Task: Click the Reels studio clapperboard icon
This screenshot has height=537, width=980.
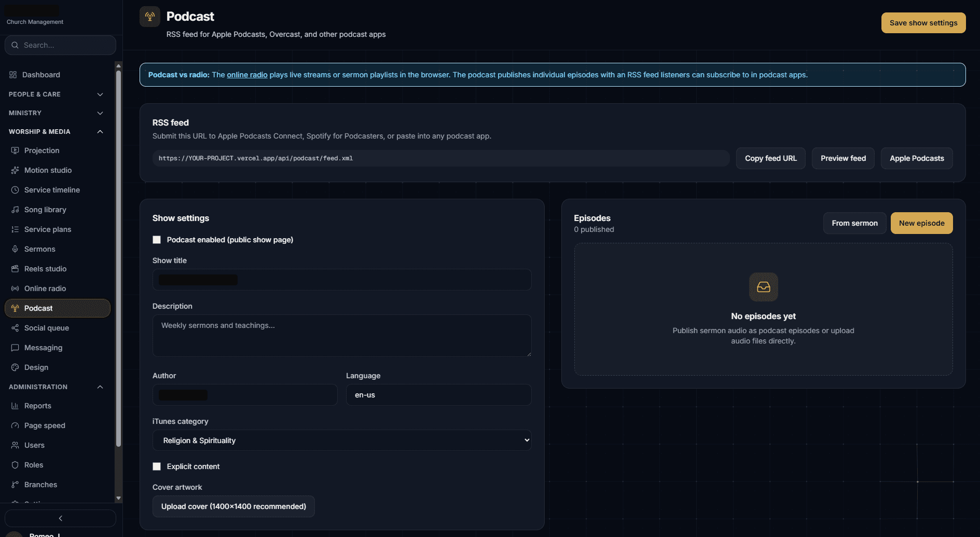Action: point(15,269)
